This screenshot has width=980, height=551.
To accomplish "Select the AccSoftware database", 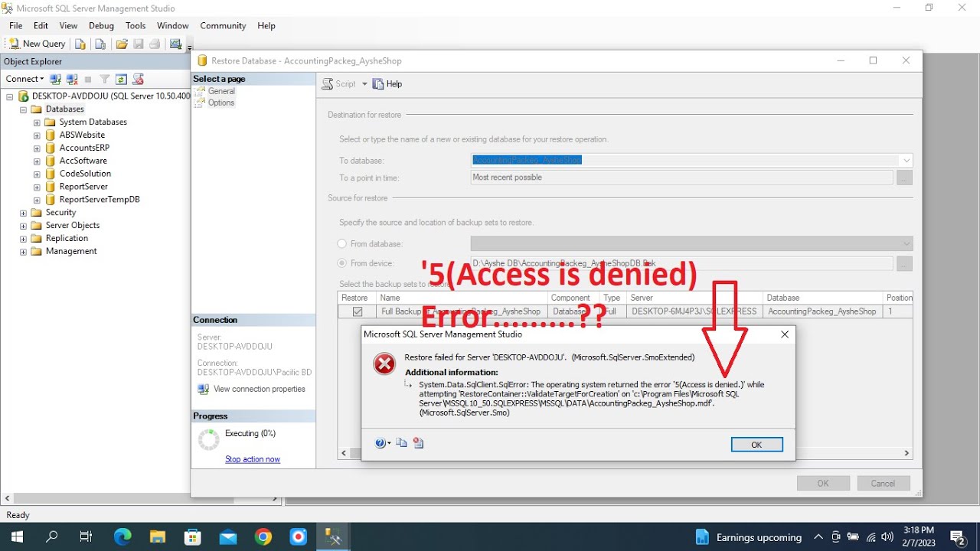I will point(83,161).
